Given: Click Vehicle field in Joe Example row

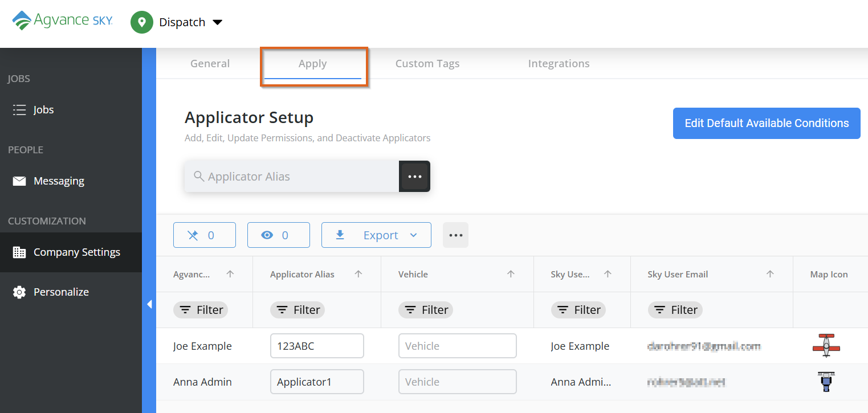Looking at the screenshot, I should pyautogui.click(x=458, y=346).
